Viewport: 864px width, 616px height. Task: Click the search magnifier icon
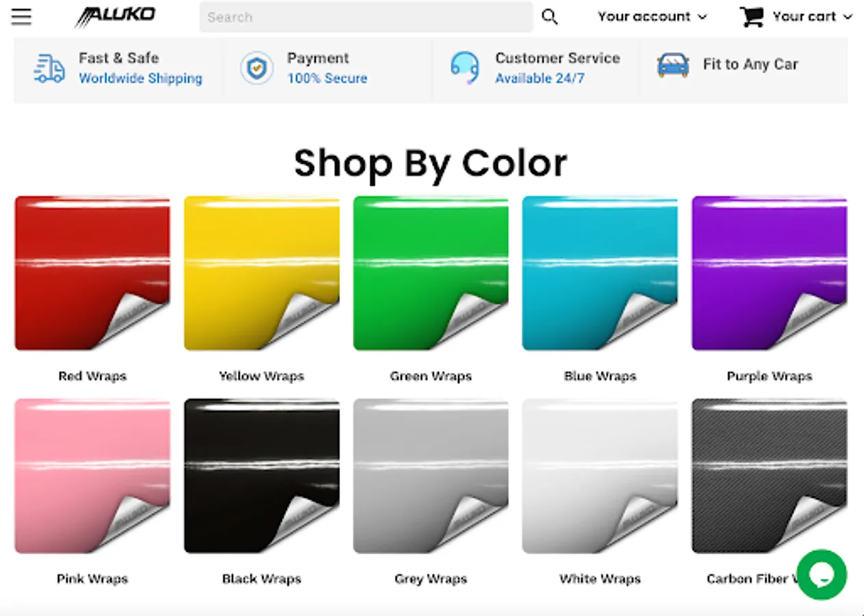[550, 17]
